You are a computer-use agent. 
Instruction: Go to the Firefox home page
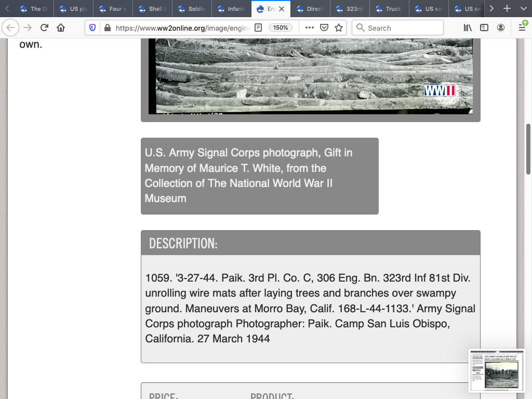pyautogui.click(x=61, y=28)
